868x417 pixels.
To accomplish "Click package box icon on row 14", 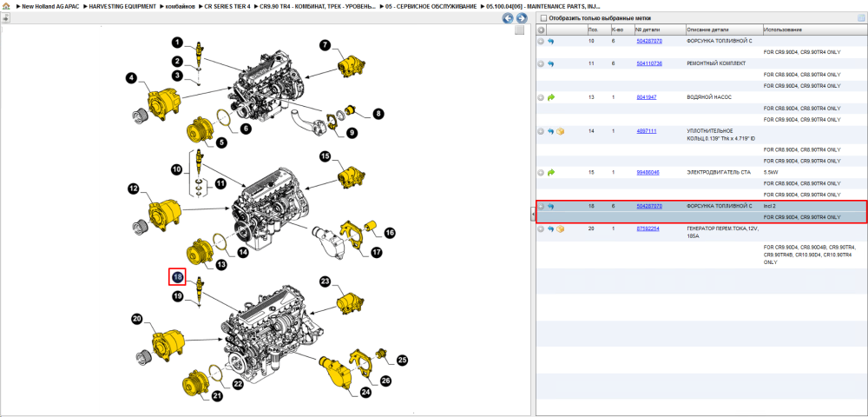I will click(560, 131).
